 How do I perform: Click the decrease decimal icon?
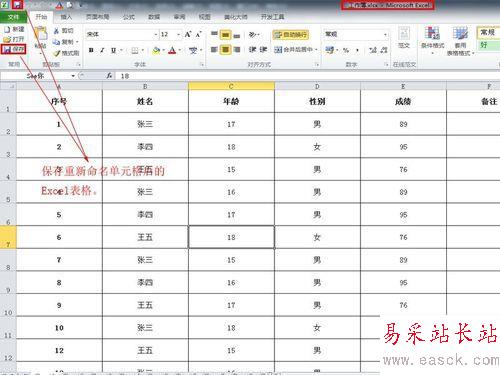point(384,50)
